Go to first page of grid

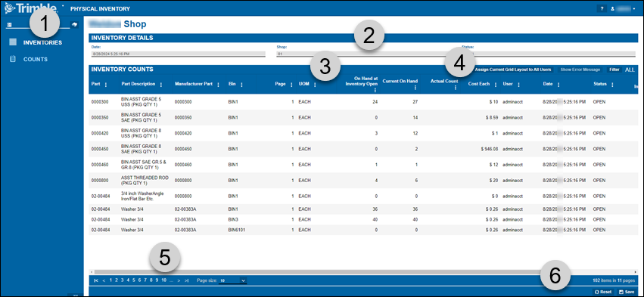point(96,280)
